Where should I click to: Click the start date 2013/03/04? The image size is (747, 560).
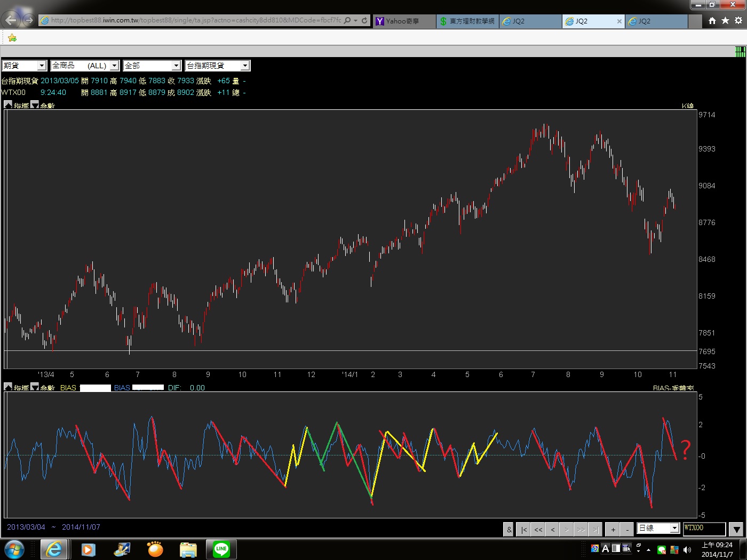(26, 527)
